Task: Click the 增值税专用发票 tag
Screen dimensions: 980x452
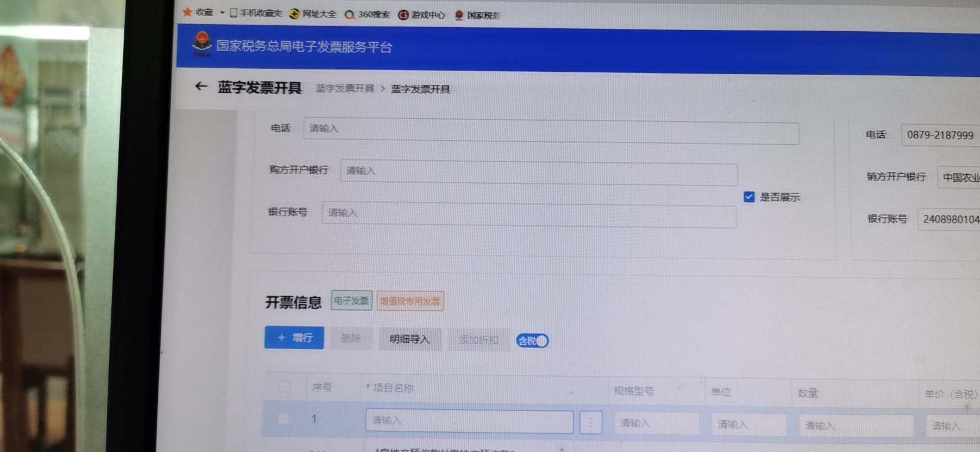Action: click(x=410, y=301)
